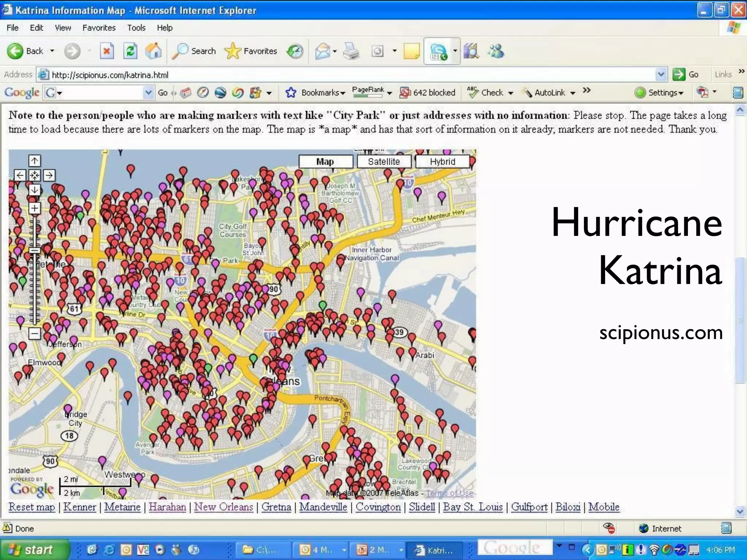747x560 pixels.
Task: Click the Slidell link
Action: tap(422, 507)
